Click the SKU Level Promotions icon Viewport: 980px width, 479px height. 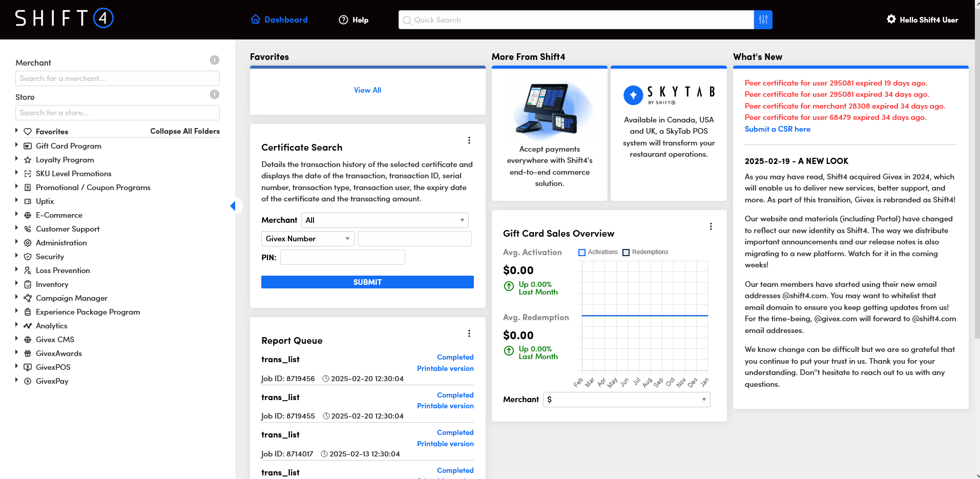[x=28, y=174]
